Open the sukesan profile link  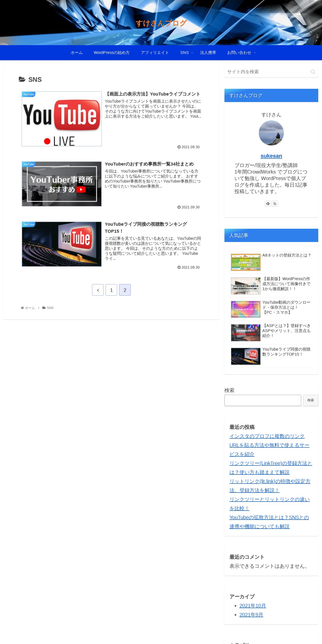pos(271,156)
